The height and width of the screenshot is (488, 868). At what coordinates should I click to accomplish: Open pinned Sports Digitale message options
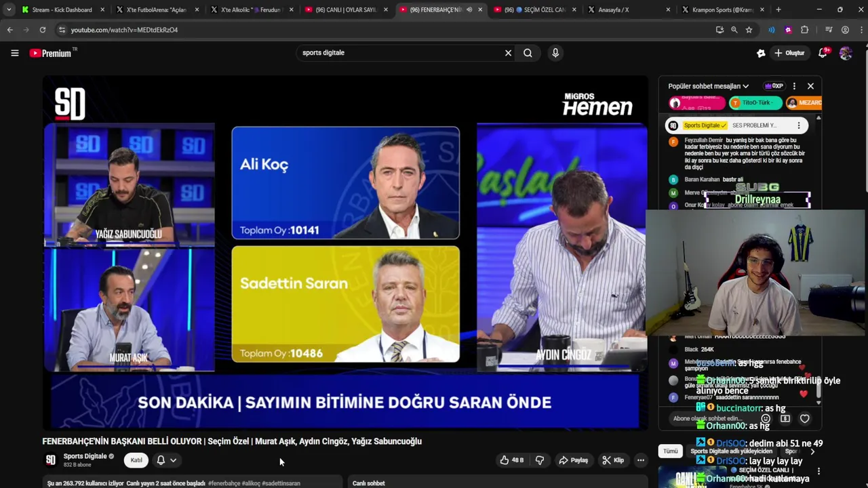[x=799, y=125]
